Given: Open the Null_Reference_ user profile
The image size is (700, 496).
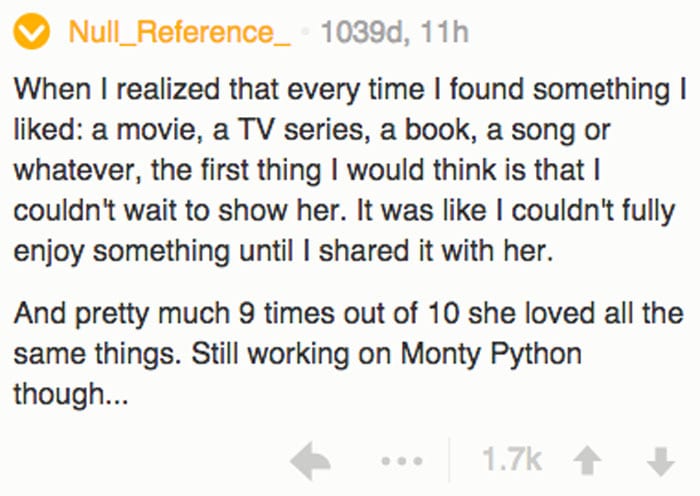Looking at the screenshot, I should [x=179, y=32].
